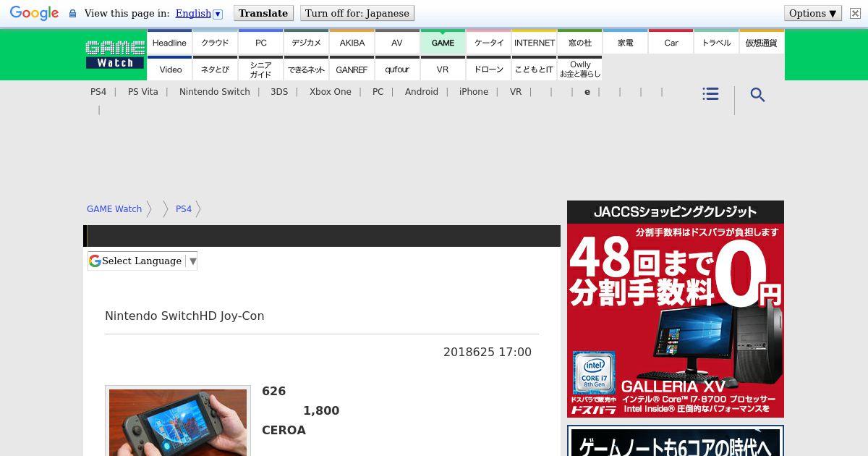Screen dimensions: 868x456
Task: Click the PS4 breadcrumb link
Action: 184,209
